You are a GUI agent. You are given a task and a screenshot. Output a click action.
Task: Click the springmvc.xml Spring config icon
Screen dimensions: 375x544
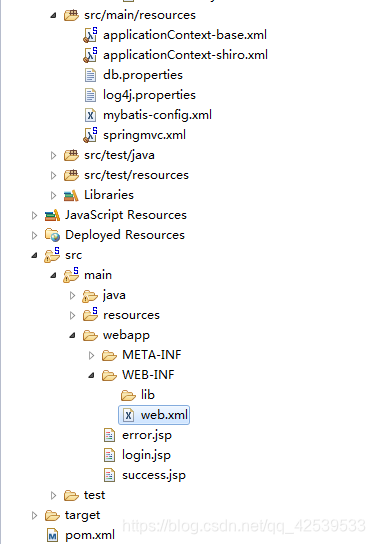coord(90,135)
